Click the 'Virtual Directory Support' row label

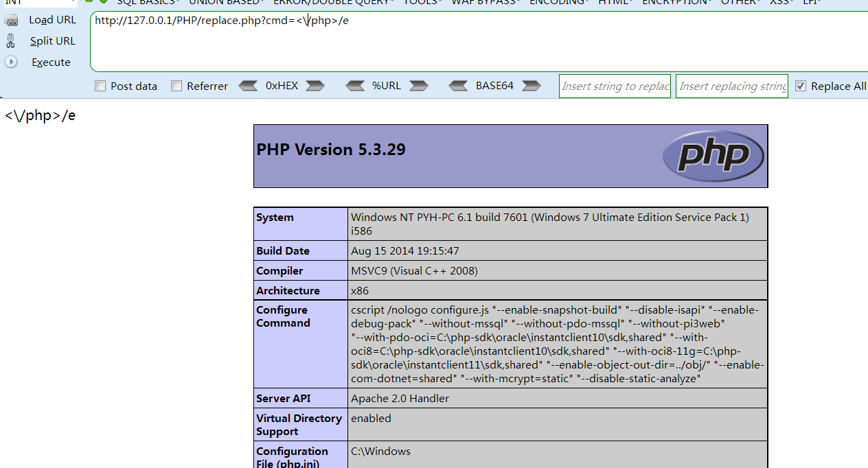(299, 425)
